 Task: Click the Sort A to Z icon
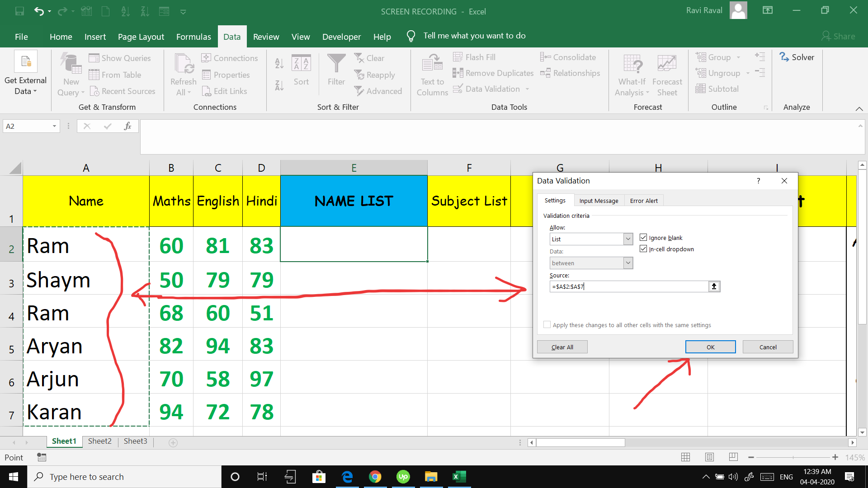pyautogui.click(x=279, y=64)
